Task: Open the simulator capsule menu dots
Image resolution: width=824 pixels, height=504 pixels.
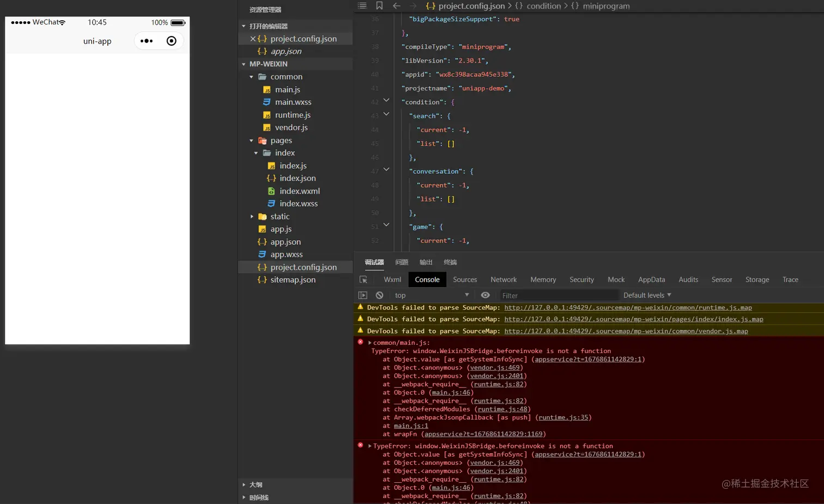Action: pos(147,41)
